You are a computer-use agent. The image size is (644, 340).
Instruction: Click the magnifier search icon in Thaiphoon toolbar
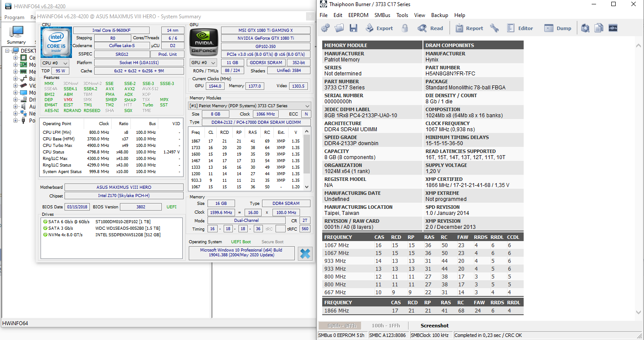point(585,28)
